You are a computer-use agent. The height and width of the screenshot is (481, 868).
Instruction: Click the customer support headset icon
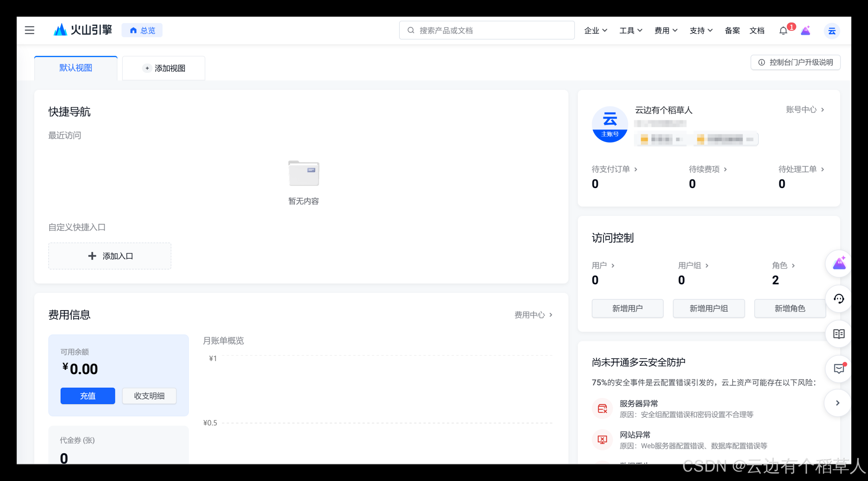(839, 299)
